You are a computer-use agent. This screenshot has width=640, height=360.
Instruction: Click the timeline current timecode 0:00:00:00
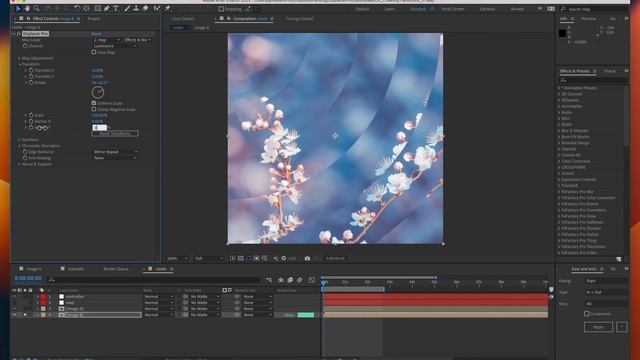coord(28,278)
